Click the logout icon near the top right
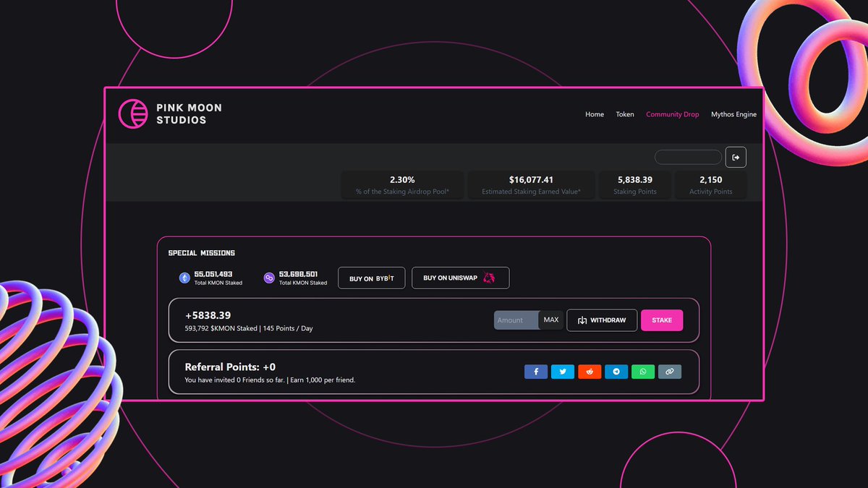The width and height of the screenshot is (868, 488). coord(736,157)
